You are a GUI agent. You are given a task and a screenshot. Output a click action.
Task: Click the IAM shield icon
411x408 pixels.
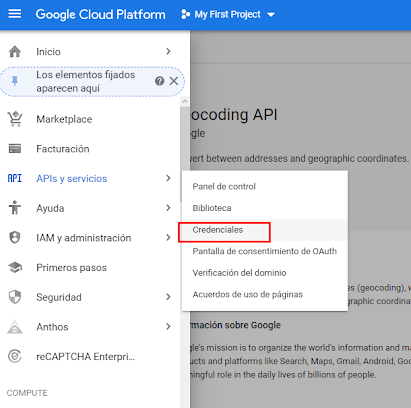tap(15, 237)
